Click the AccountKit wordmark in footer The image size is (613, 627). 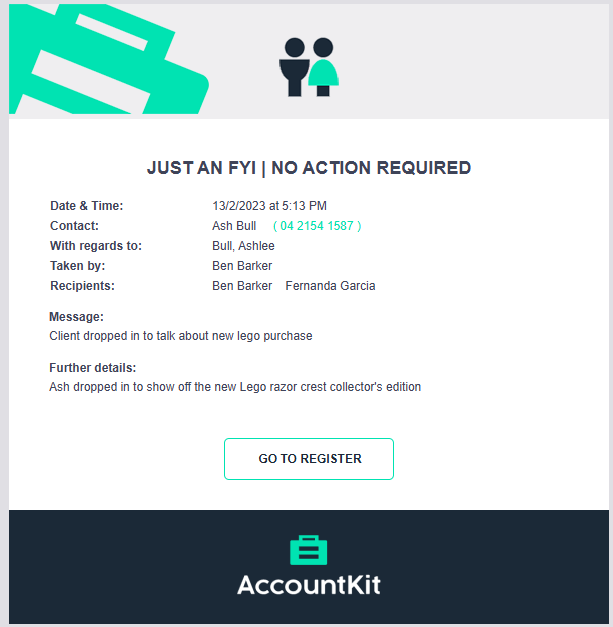tap(309, 585)
